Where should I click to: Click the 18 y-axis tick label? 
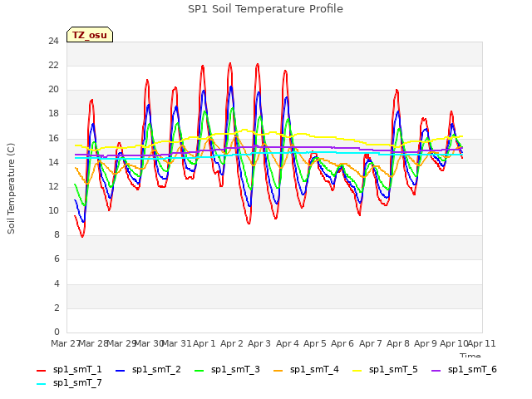coord(53,114)
